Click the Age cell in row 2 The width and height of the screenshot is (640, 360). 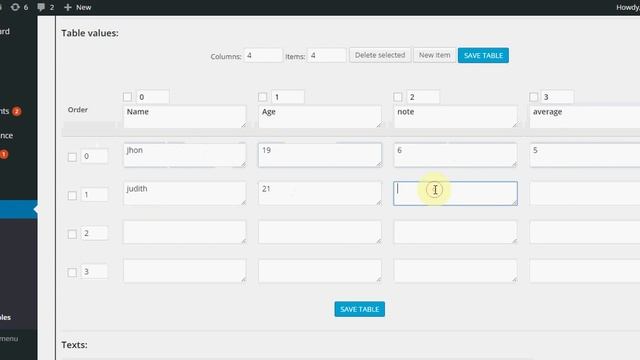tap(320, 232)
